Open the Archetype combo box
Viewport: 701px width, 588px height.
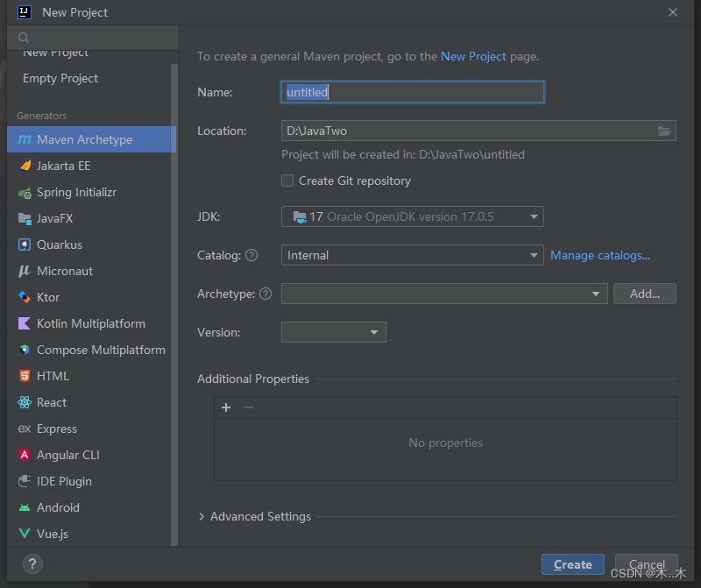444,294
